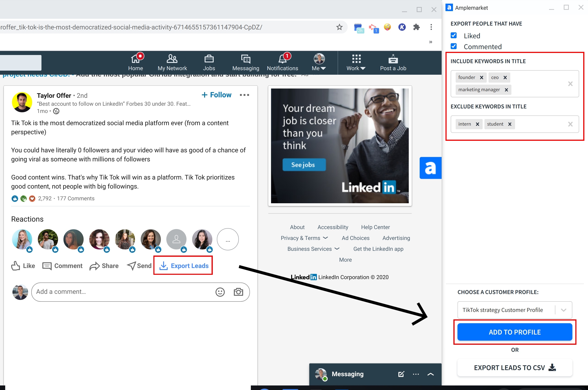Click the Add To Profile button

(515, 332)
